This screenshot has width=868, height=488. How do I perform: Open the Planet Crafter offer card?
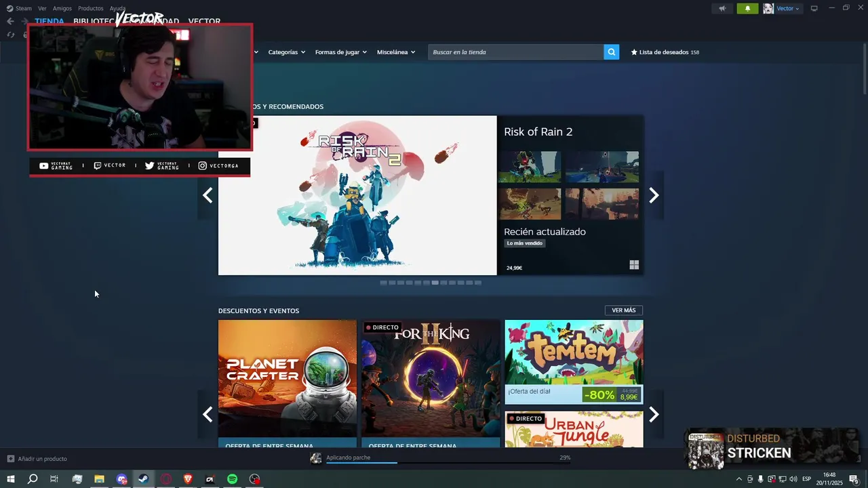point(288,384)
